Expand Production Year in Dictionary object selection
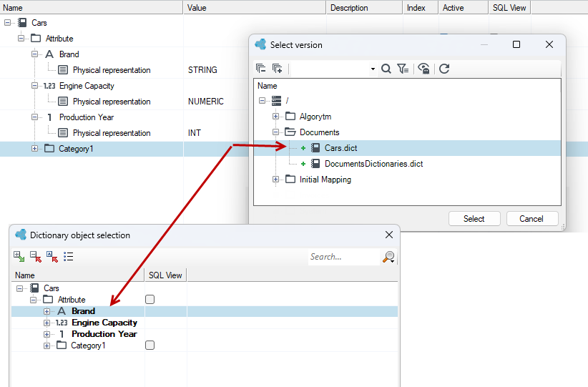 46,334
